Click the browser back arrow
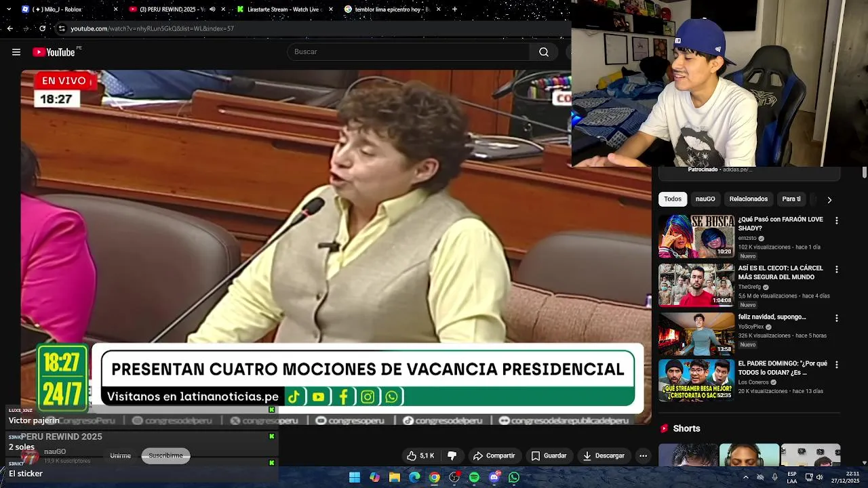The height and width of the screenshot is (488, 868). 9,28
